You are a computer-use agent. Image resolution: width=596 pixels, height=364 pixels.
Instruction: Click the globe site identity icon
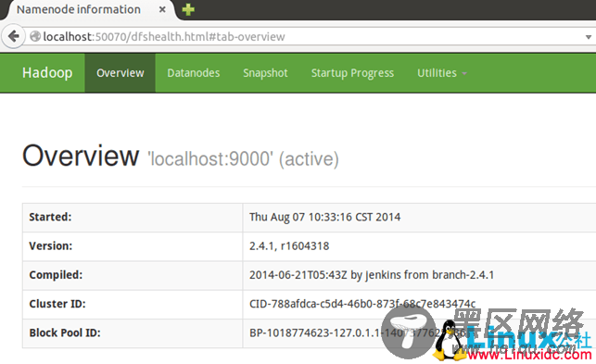click(x=35, y=36)
